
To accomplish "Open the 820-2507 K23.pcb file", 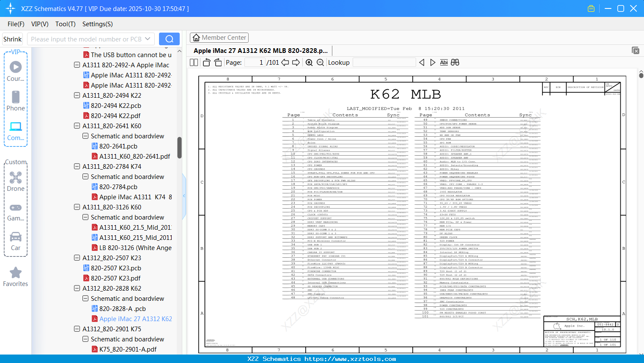I will (116, 268).
